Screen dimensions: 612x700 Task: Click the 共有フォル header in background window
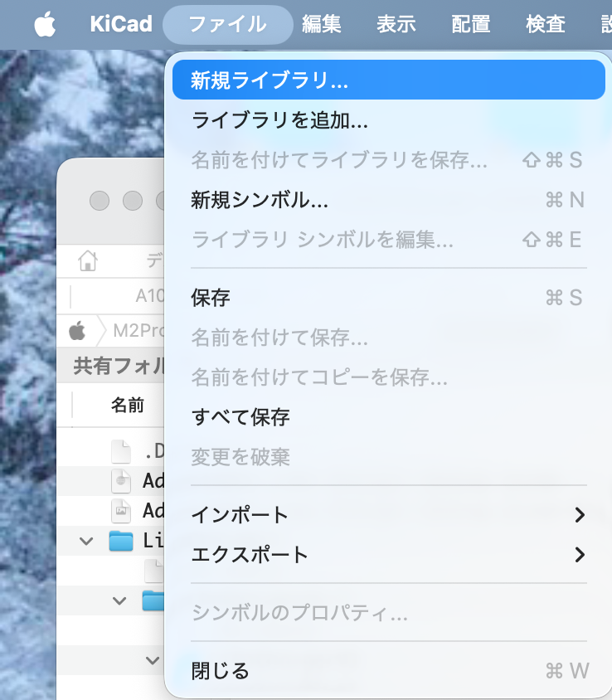119,366
